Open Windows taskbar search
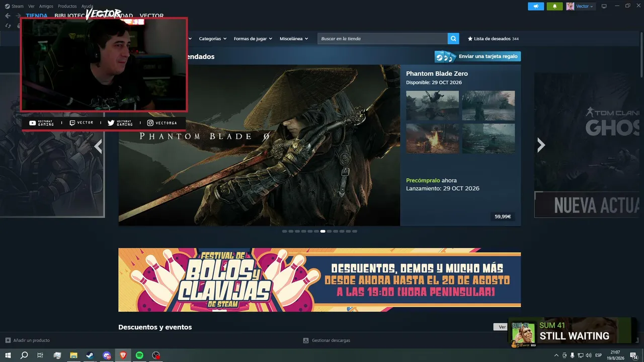The image size is (644, 362). point(24,355)
